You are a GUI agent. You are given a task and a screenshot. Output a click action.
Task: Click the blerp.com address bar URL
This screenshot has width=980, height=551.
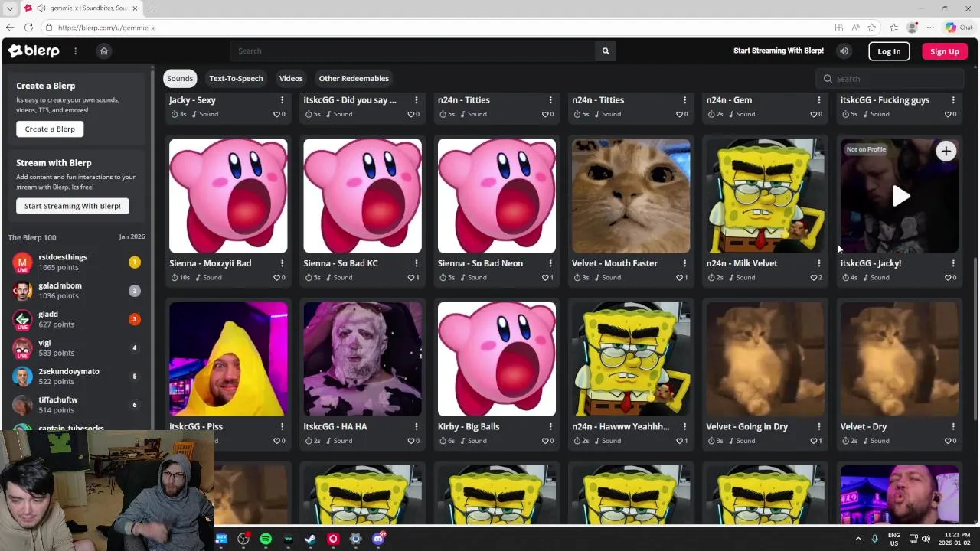point(106,28)
